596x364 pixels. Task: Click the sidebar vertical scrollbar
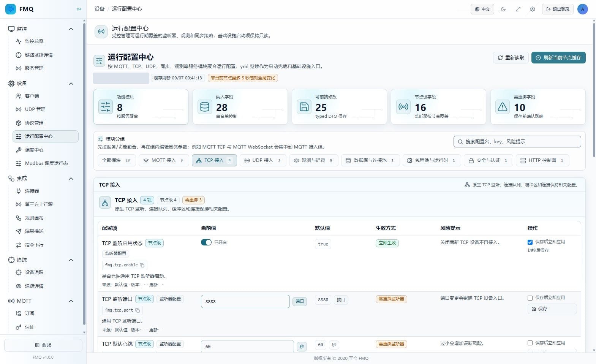[x=84, y=174]
